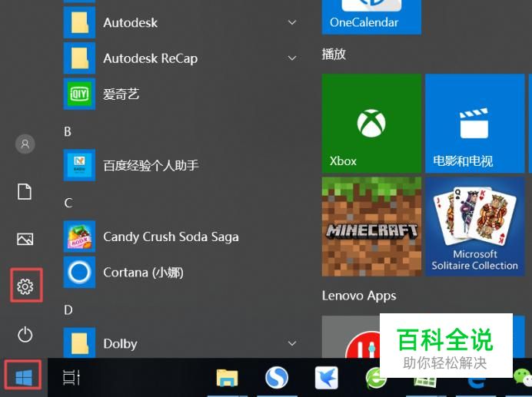Image resolution: width=532 pixels, height=397 pixels.
Task: Click the Candy Crush Soda Saga label
Action: (x=171, y=237)
